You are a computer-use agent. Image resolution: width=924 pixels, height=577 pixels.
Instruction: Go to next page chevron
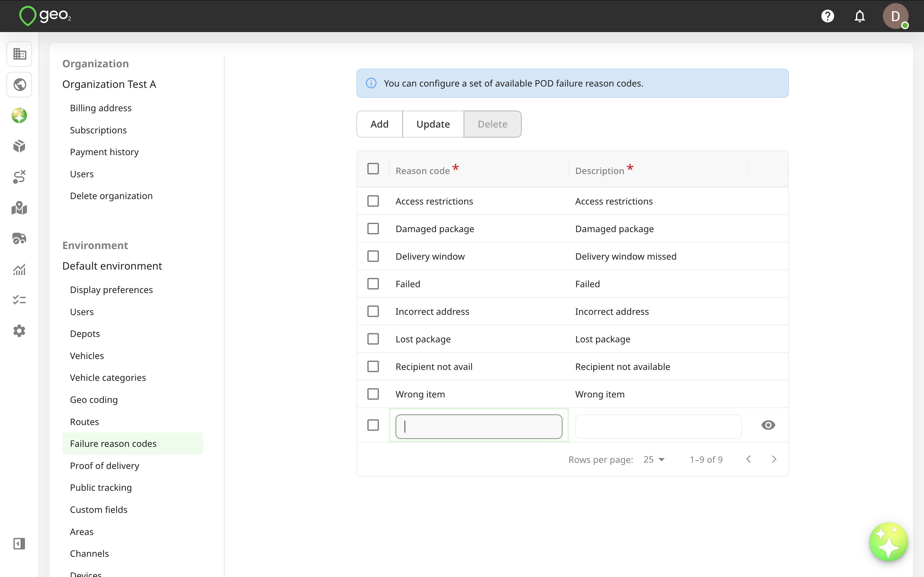click(774, 459)
